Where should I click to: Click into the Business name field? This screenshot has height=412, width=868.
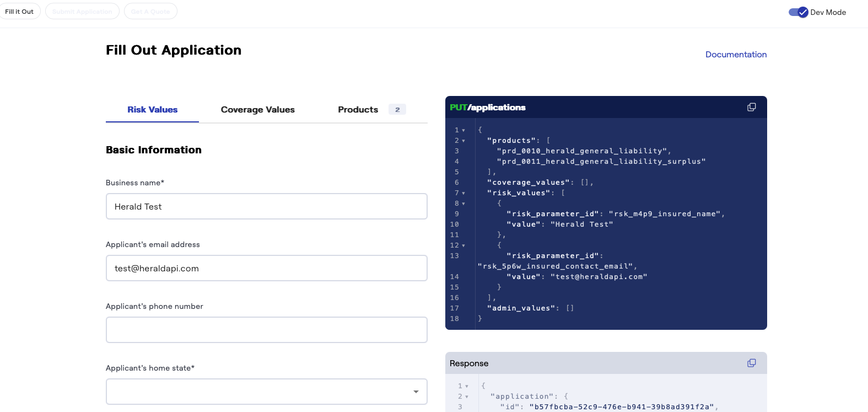point(267,206)
